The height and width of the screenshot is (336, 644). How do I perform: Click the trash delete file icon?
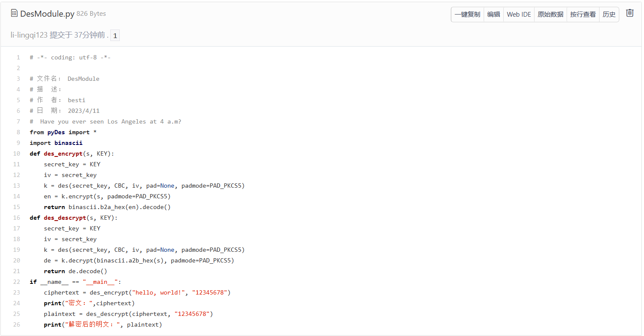[x=629, y=13]
